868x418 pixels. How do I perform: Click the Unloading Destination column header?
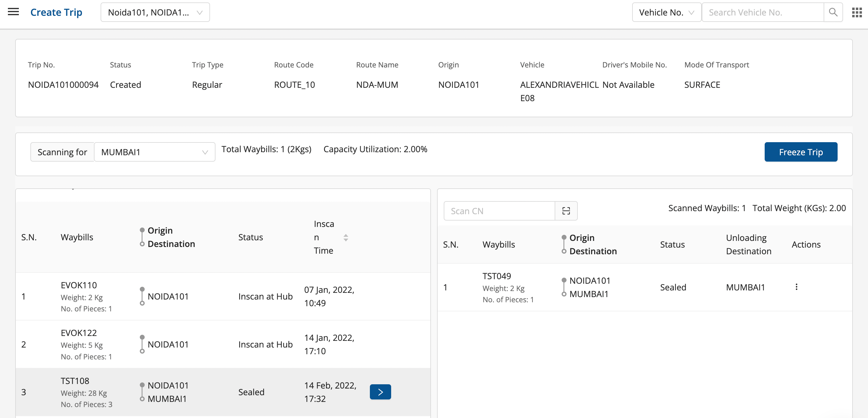(748, 245)
